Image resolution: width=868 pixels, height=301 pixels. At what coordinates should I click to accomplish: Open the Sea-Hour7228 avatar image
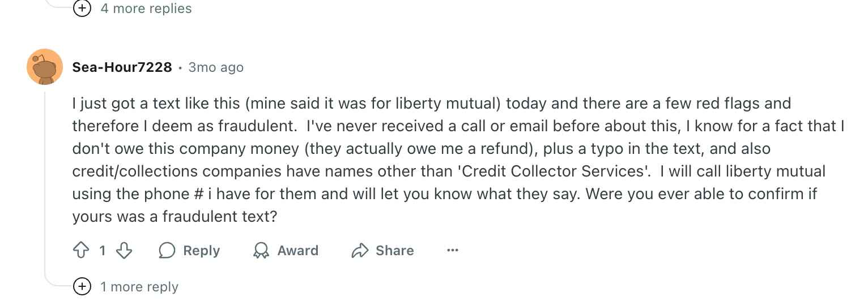pyautogui.click(x=45, y=67)
